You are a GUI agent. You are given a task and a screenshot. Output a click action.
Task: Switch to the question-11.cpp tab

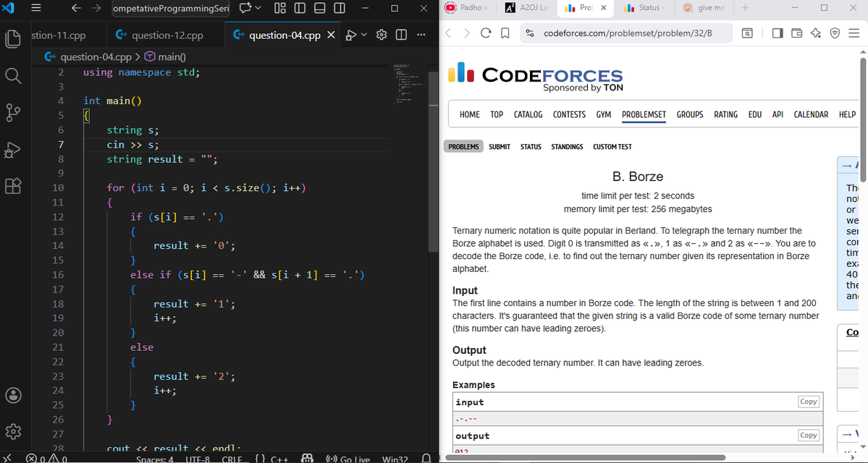click(x=59, y=35)
